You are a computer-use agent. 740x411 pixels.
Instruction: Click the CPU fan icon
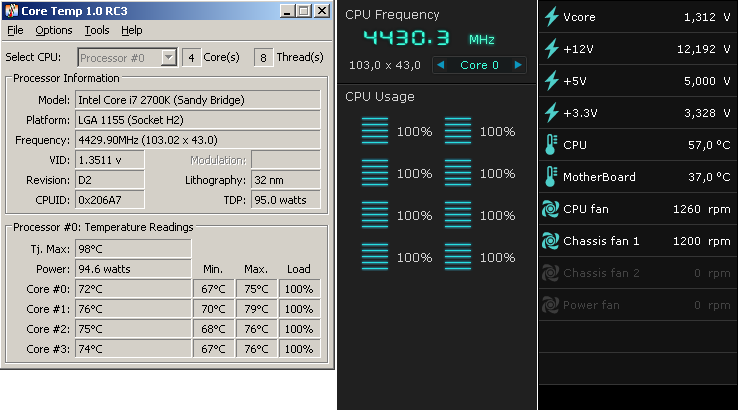click(550, 209)
